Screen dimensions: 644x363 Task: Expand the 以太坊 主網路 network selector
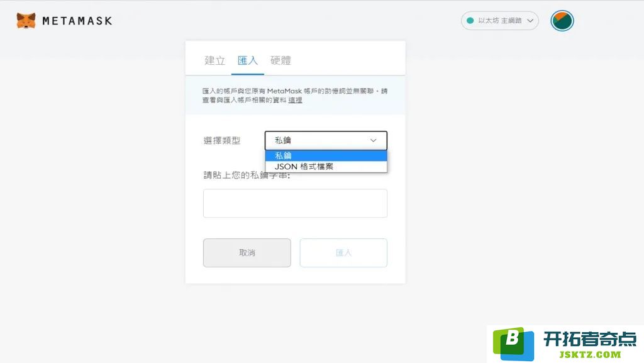(x=500, y=21)
